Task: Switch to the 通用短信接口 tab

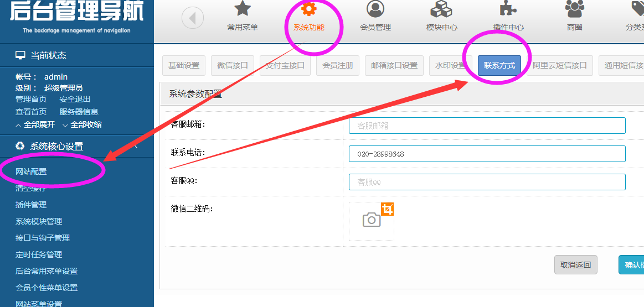Action: [621, 66]
